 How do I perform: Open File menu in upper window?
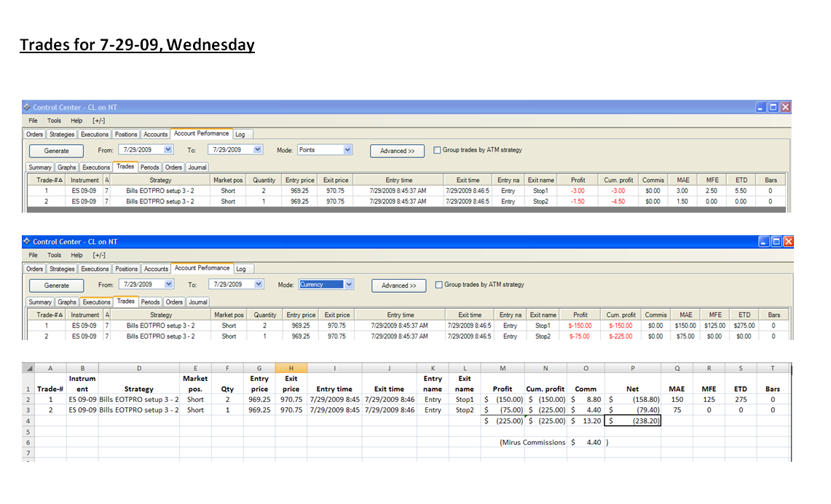click(x=34, y=121)
